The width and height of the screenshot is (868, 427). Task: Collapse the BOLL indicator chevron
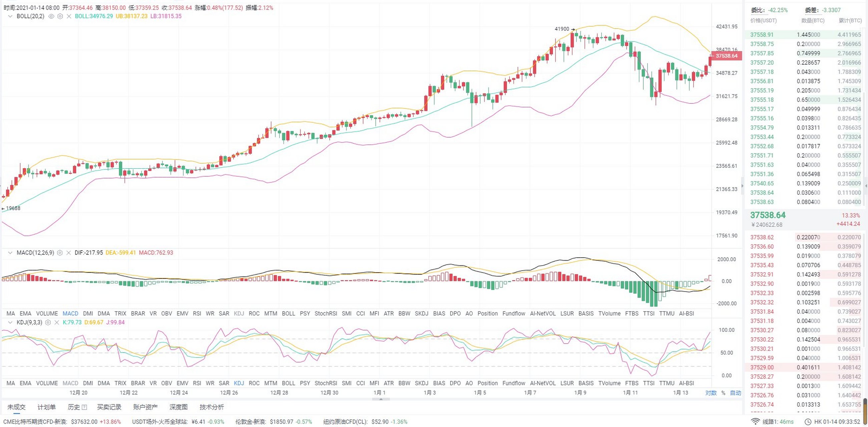tap(10, 16)
